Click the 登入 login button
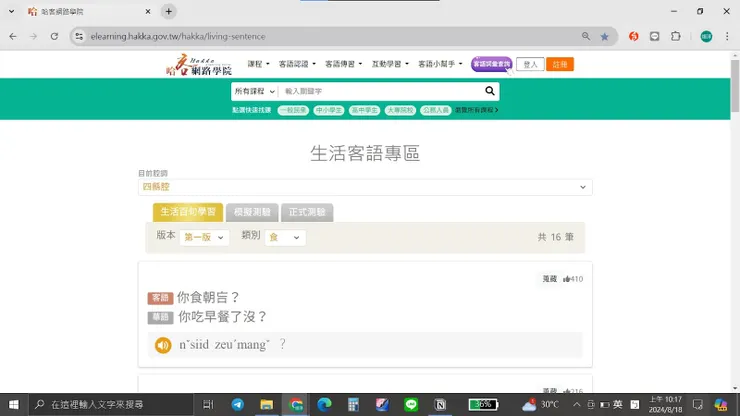Screen dimensions: 740x416 pyautogui.click(x=530, y=64)
